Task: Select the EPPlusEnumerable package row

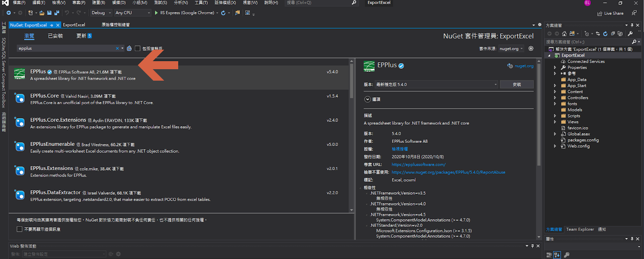Action: tap(179, 147)
